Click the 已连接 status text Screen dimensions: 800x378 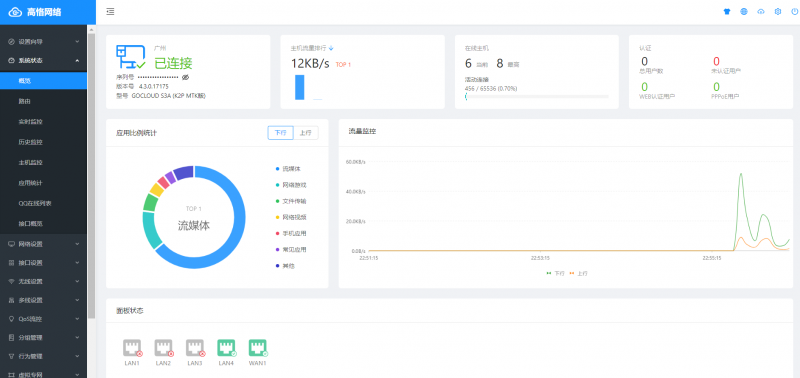tap(173, 63)
